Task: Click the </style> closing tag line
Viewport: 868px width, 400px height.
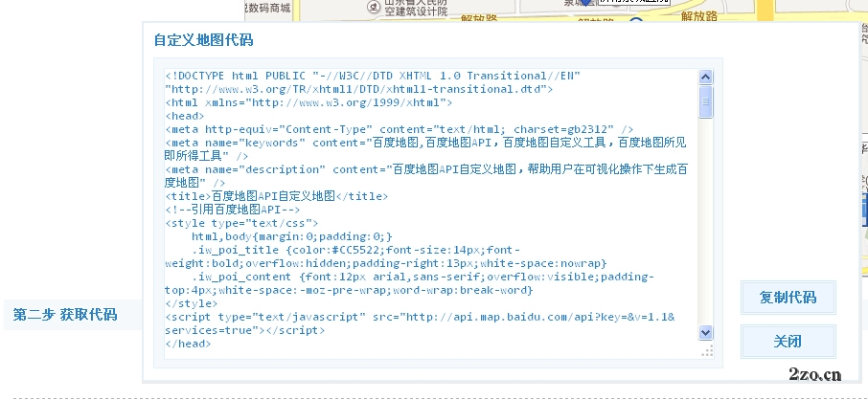Action: click(x=192, y=303)
